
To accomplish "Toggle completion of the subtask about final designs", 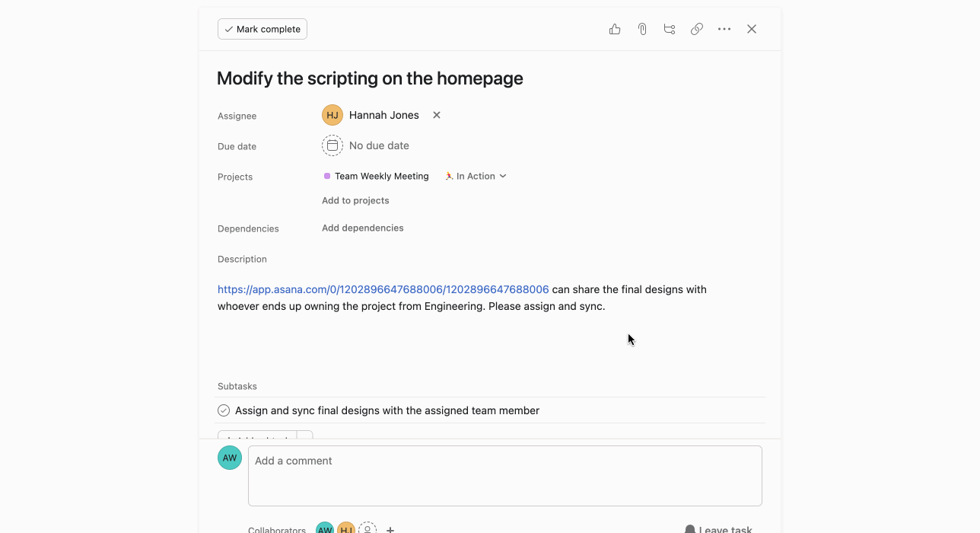I will pyautogui.click(x=223, y=410).
